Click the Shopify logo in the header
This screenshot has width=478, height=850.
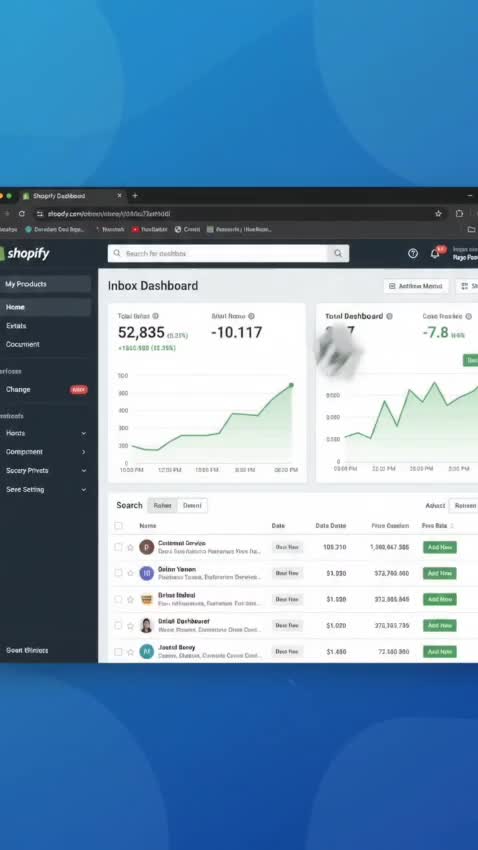(25, 253)
